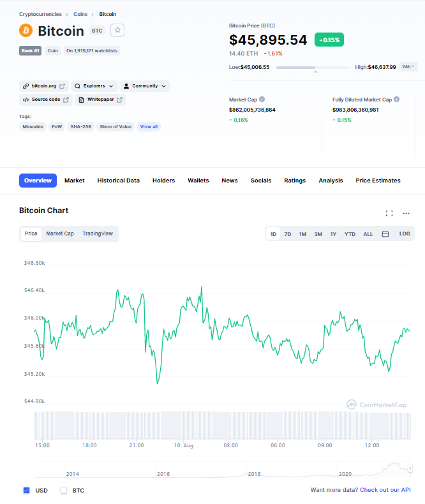Click the BTC ticker badge
The width and height of the screenshot is (425, 504).
(97, 31)
